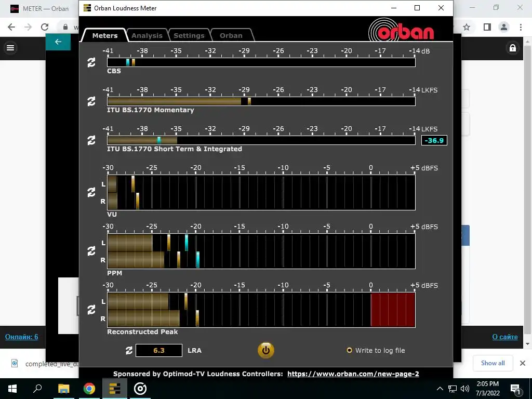Reset the Reconstructed Peak meter icon
Viewport: 532px width, 399px height.
pos(91,310)
